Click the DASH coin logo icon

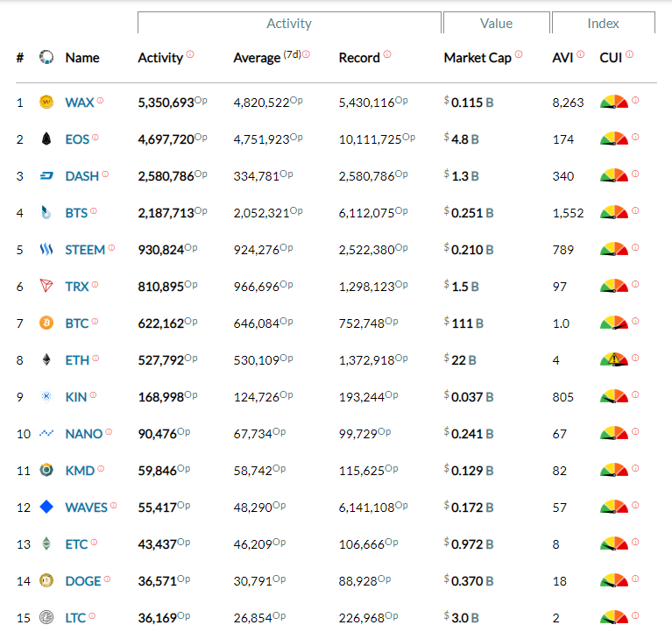pyautogui.click(x=46, y=176)
